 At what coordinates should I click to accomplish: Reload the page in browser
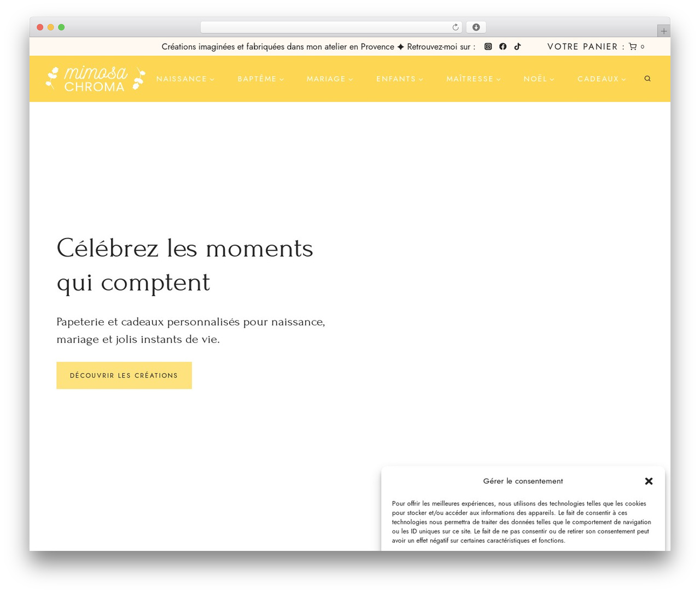pos(456,27)
